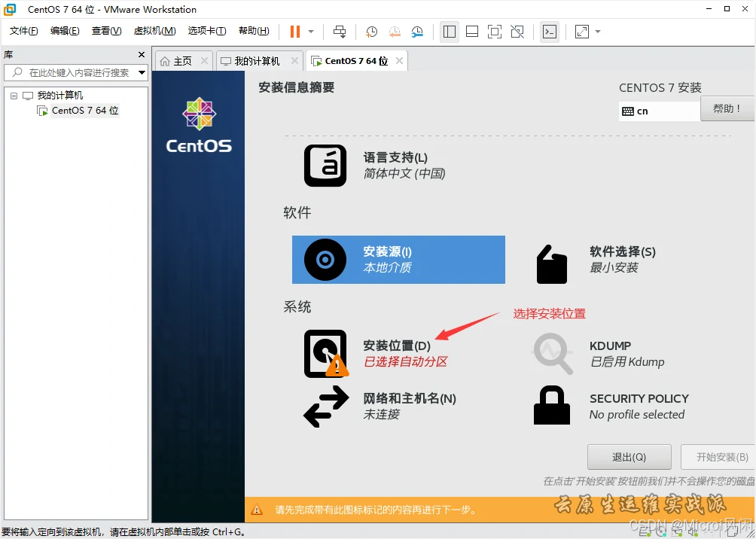Open the snapshot manager
756x539 pixels.
[x=417, y=32]
